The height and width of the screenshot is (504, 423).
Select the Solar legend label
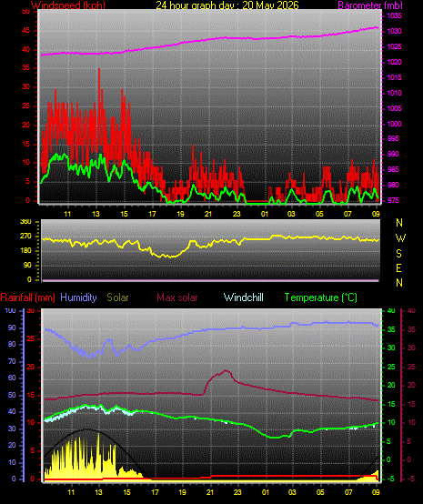(117, 297)
